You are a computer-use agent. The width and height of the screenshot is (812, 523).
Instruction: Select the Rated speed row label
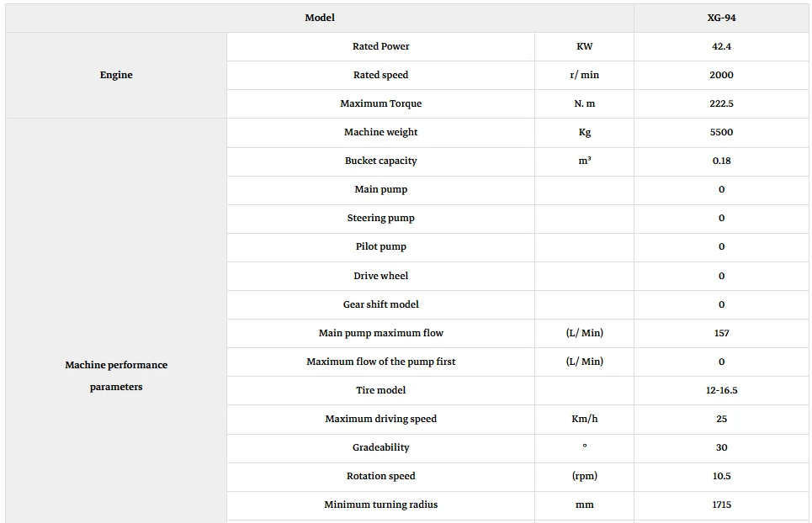(x=380, y=75)
